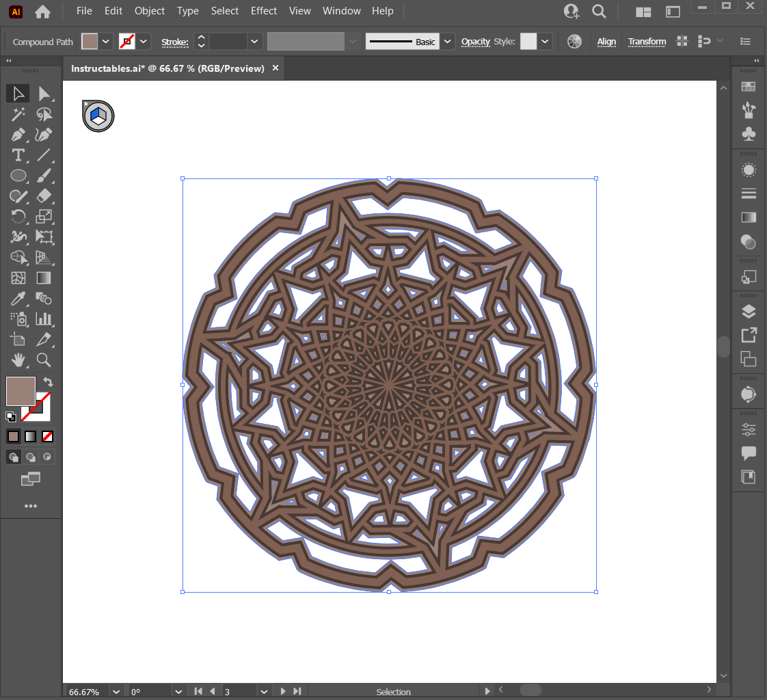Open Recolor Artwork wheel icon
The image size is (767, 700).
point(574,42)
